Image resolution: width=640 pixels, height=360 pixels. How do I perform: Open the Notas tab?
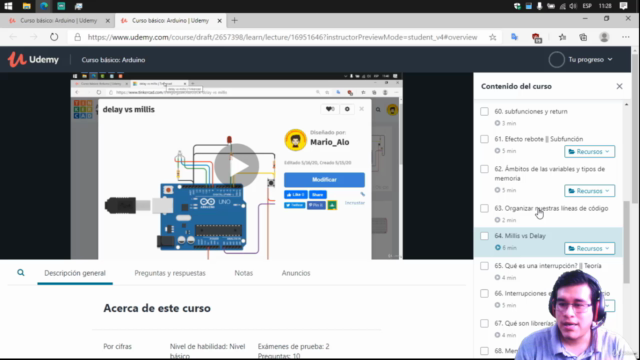click(244, 273)
